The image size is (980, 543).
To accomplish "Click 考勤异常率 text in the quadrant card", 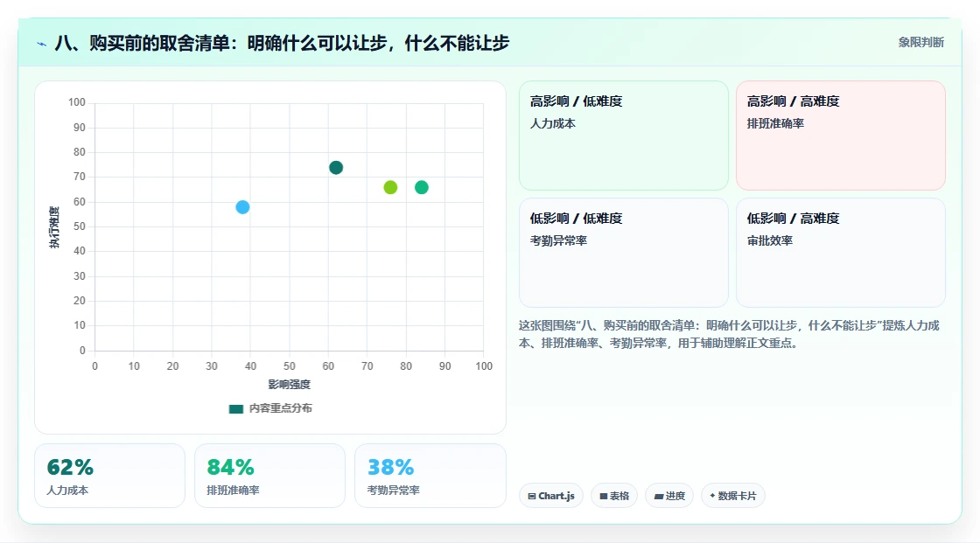I will [559, 240].
